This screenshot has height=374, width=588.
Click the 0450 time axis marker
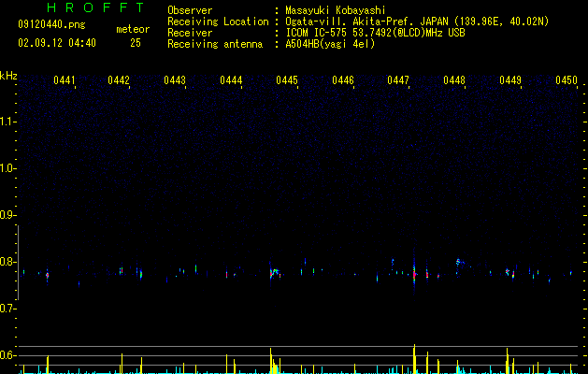tap(566, 80)
